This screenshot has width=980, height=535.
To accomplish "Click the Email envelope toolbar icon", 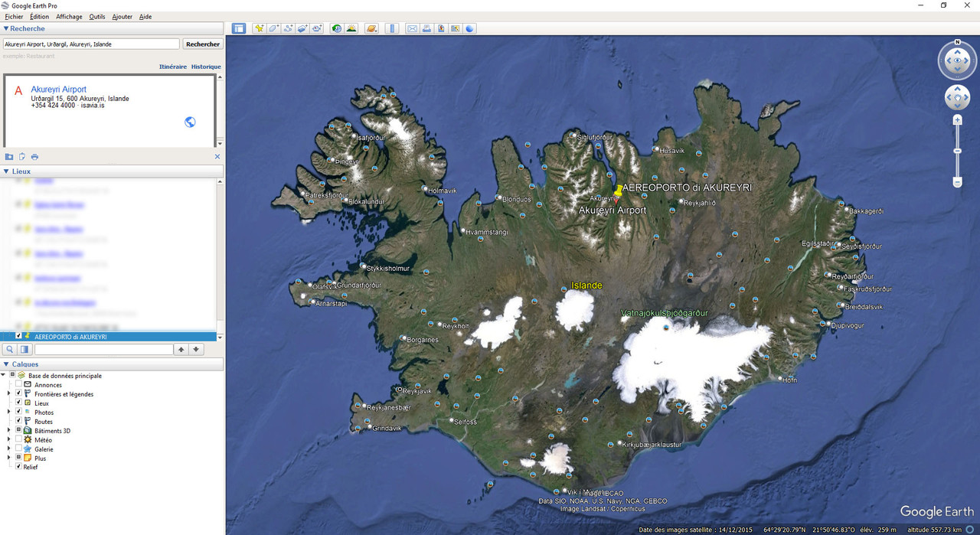I will 412,28.
